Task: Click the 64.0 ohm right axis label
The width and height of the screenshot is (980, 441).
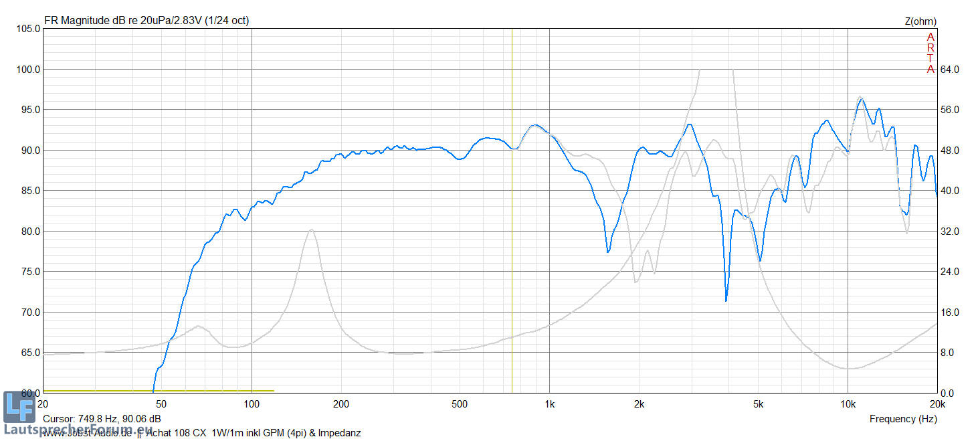Action: pos(951,70)
